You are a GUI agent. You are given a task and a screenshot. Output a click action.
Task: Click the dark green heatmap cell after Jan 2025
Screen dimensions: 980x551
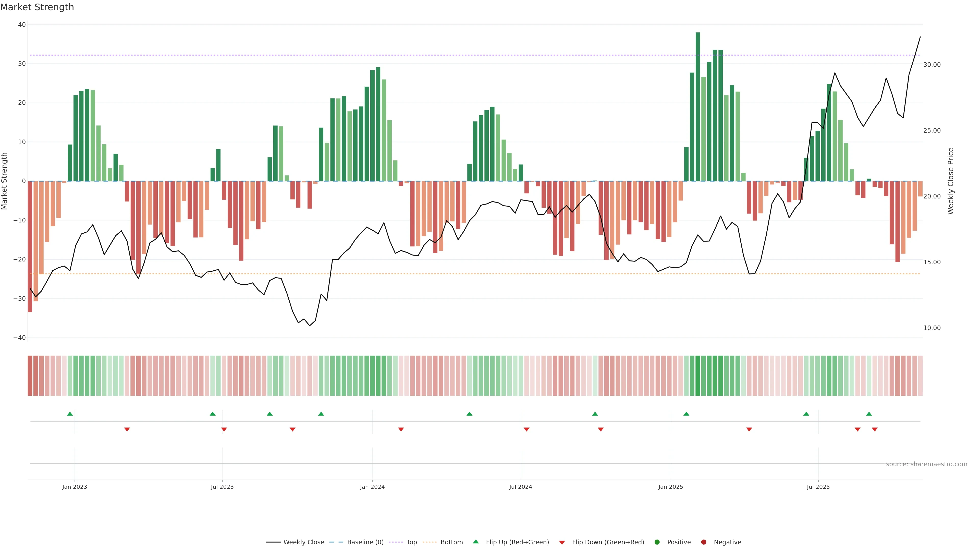point(698,376)
